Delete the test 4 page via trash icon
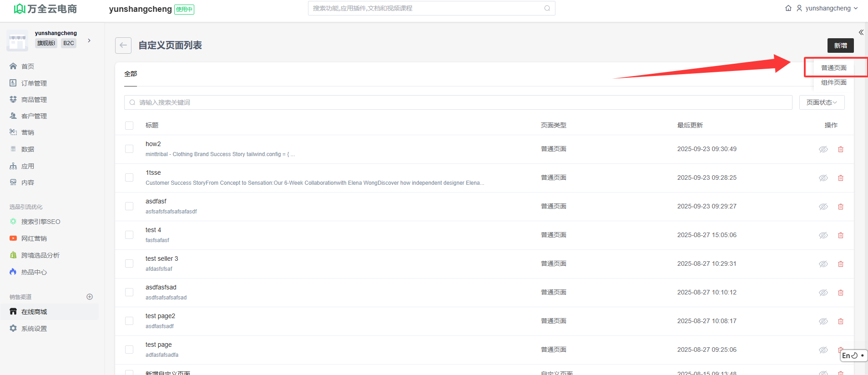 tap(840, 235)
